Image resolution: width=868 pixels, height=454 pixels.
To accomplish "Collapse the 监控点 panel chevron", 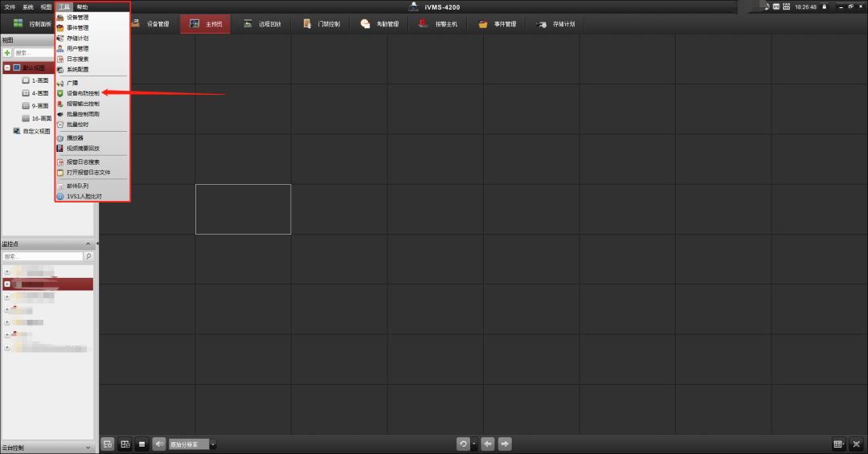I will point(88,244).
